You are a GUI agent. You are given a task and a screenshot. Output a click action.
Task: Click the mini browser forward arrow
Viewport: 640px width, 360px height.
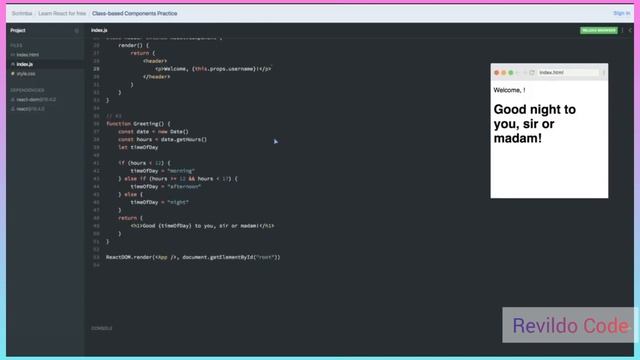point(524,73)
